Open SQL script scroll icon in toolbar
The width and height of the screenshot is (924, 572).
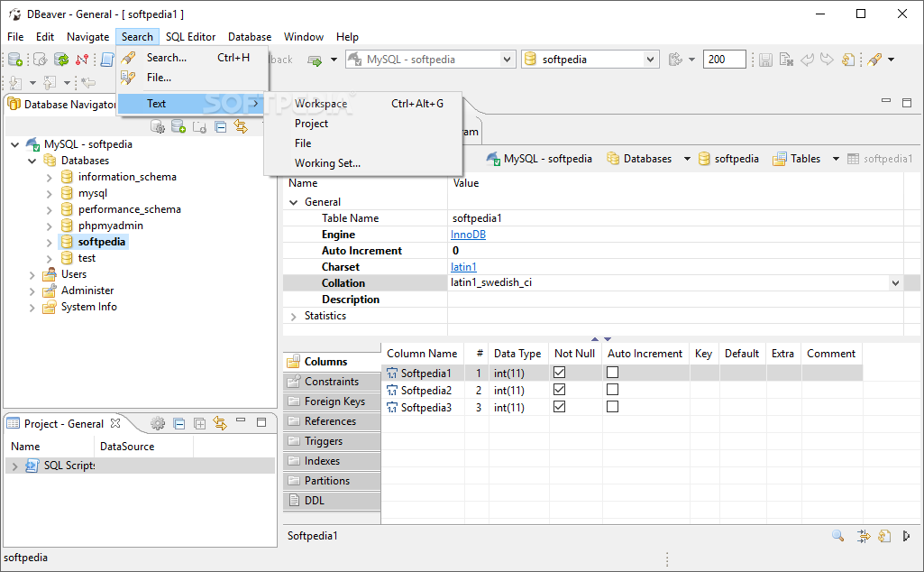point(107,59)
